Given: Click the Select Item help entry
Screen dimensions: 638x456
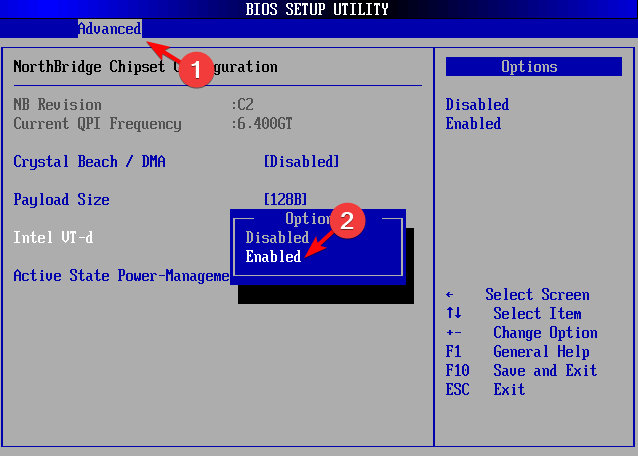Looking at the screenshot, I should [537, 314].
